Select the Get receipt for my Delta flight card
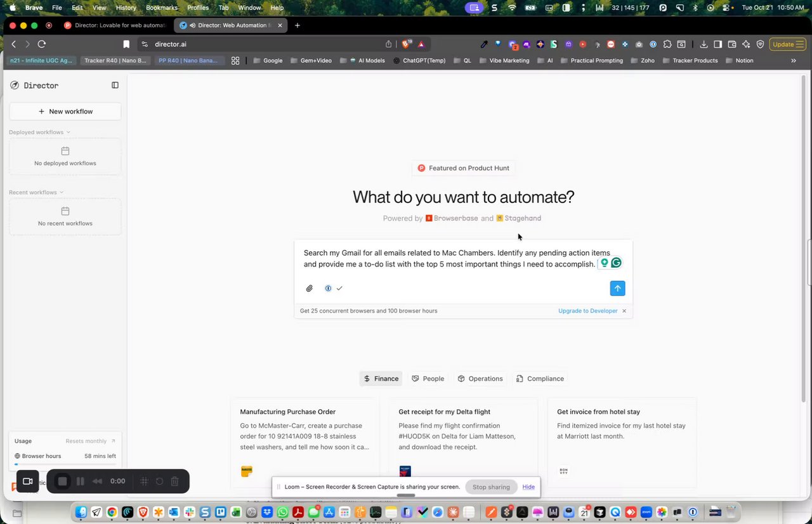This screenshot has width=812, height=524. tap(463, 442)
